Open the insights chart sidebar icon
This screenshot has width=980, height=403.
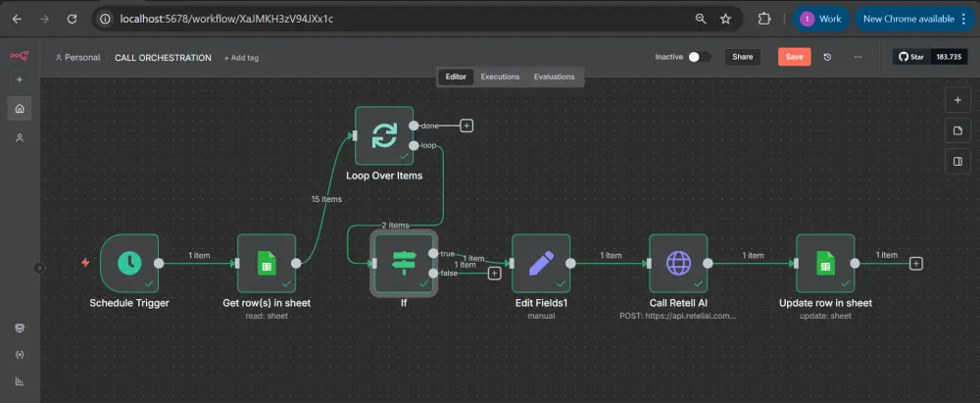20,381
